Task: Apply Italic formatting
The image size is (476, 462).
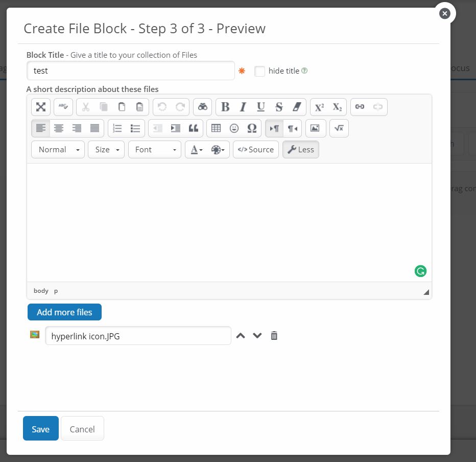Action: (x=243, y=107)
